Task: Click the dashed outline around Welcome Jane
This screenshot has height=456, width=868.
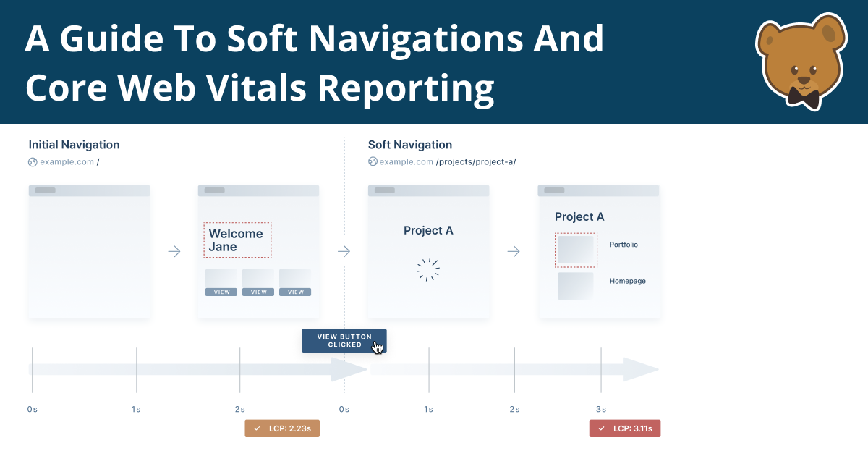Action: (237, 240)
